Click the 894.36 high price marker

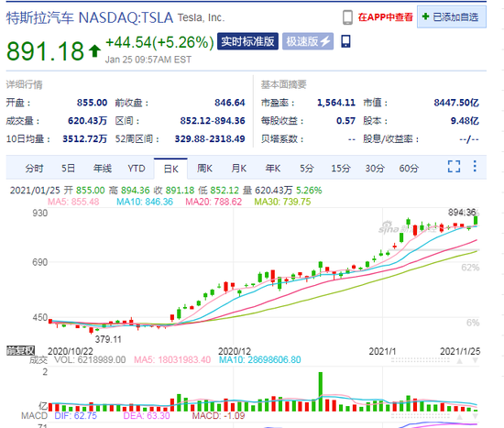tap(462, 213)
